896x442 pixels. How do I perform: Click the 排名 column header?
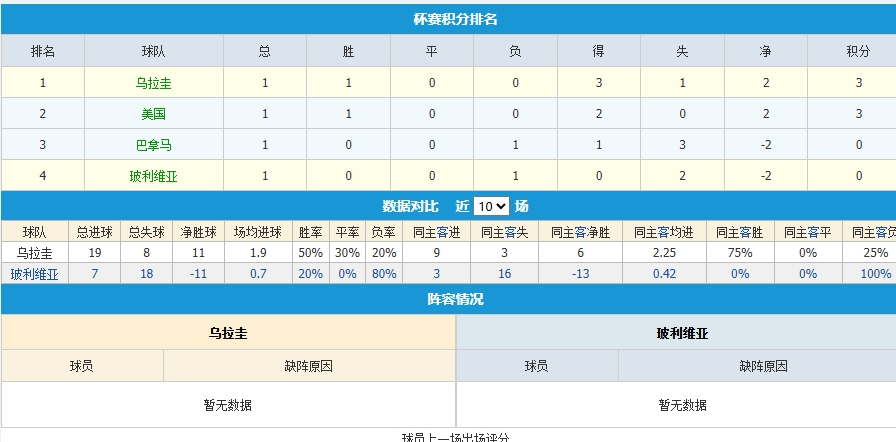(x=43, y=51)
